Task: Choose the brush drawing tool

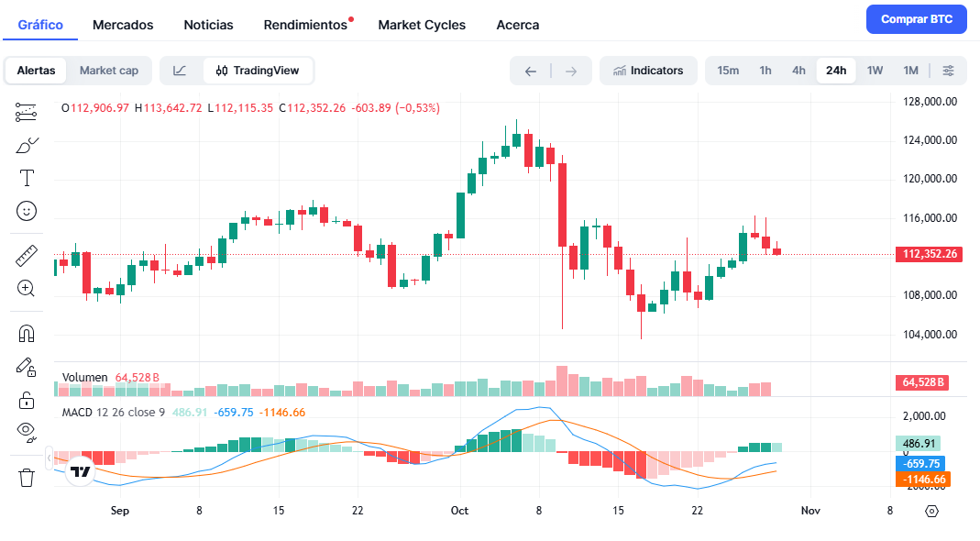Action: click(x=27, y=145)
